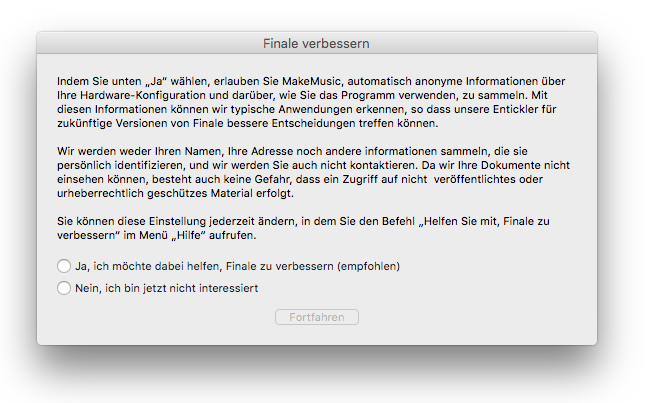Click the line "urheberrechtlich geschützes Material erfolgt."

click(x=175, y=194)
